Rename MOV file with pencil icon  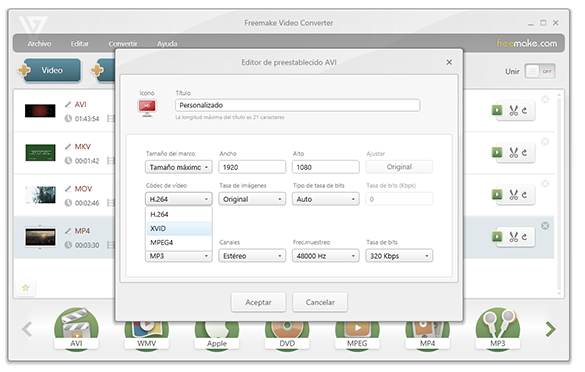tap(68, 189)
